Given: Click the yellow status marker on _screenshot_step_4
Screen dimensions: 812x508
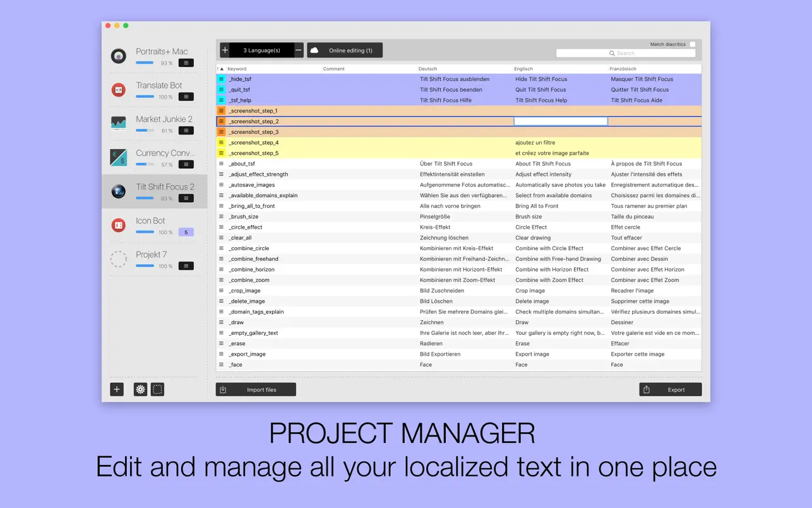Looking at the screenshot, I should 221,142.
